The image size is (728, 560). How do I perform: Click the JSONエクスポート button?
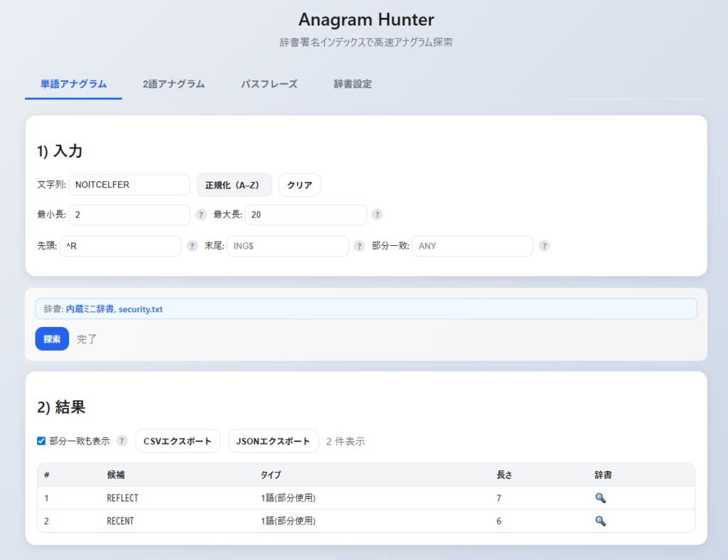[273, 441]
